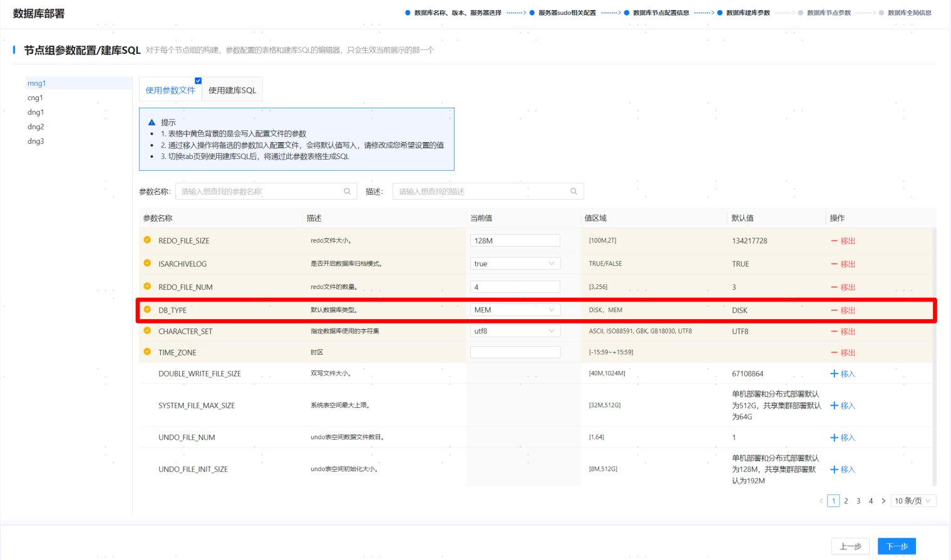Click 移入 plus icon for DOUBLE_WRITE_FILE_SIZE
Viewport: 951px width, 560px height.
(x=834, y=374)
